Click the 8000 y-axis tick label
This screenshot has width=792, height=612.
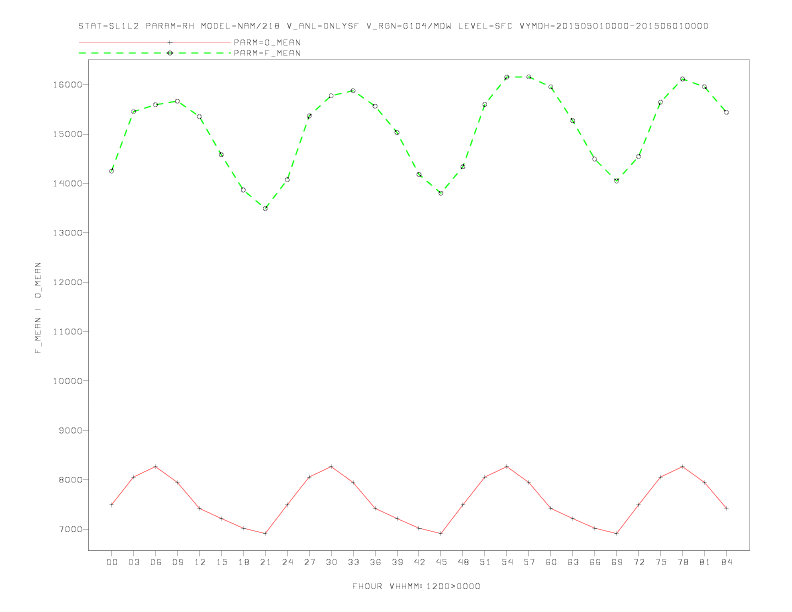point(71,480)
